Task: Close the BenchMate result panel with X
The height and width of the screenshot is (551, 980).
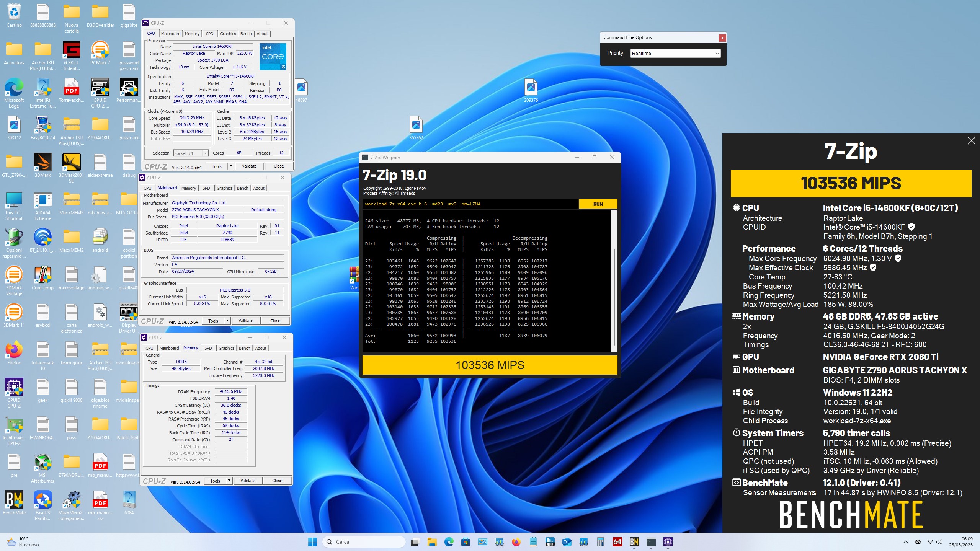Action: (x=971, y=141)
